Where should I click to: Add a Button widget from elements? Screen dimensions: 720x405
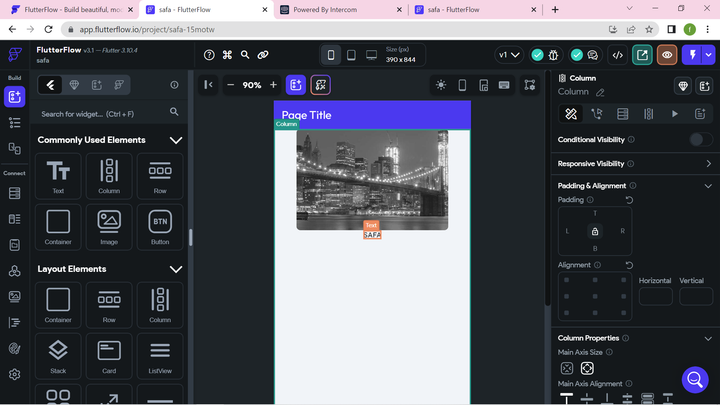[x=160, y=227]
